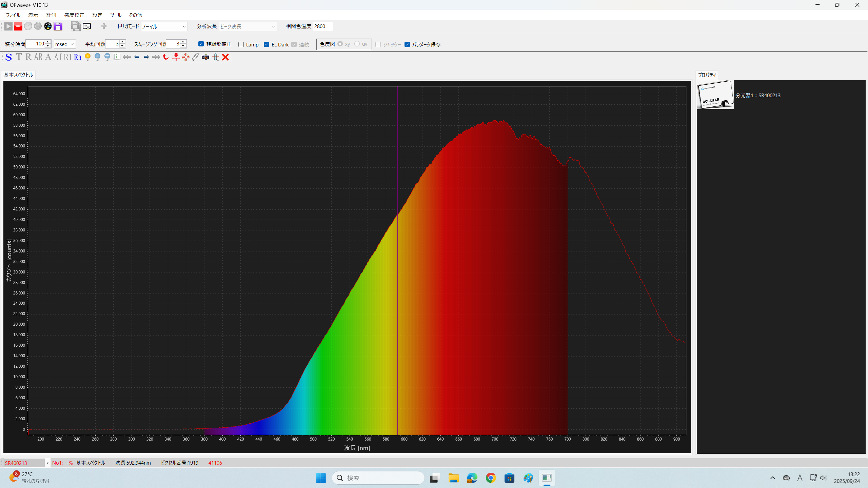The image size is (868, 488).
Task: Expand the SR400213 device selector in status bar
Action: click(x=47, y=463)
